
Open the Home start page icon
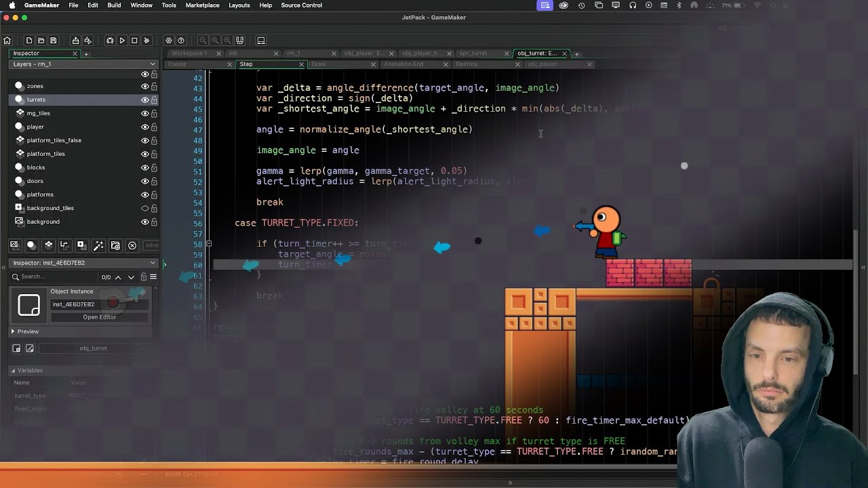point(7,41)
